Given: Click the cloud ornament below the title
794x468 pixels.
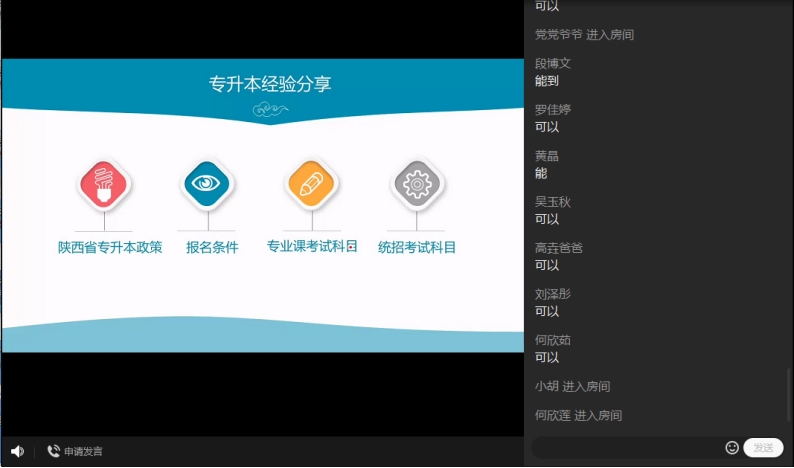Looking at the screenshot, I should pyautogui.click(x=270, y=110).
